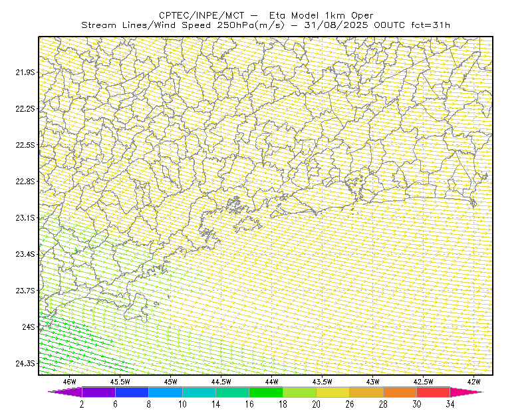Viewport: 532px width, 411px height.
Task: Click the longitude label '43.5W'
Action: tap(323, 382)
